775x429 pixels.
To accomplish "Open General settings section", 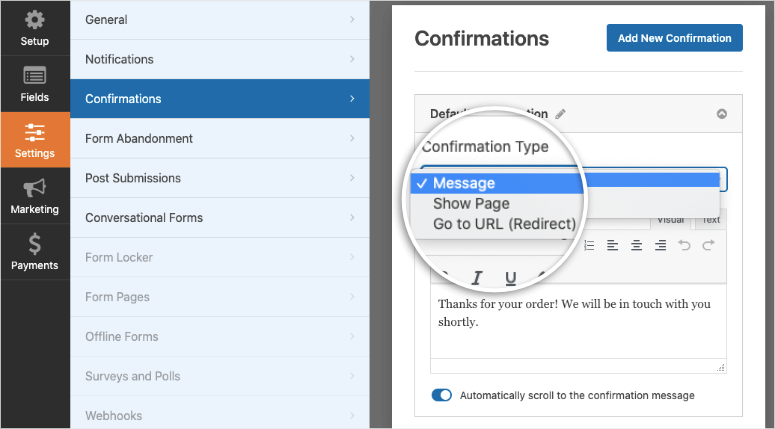I will [220, 20].
